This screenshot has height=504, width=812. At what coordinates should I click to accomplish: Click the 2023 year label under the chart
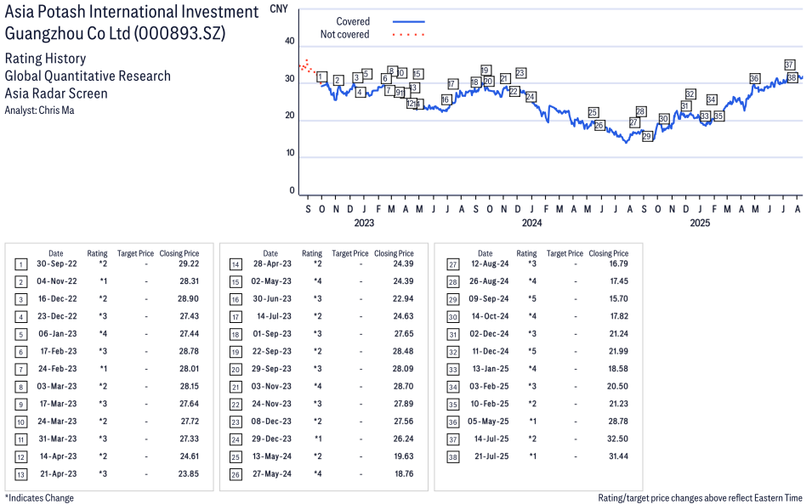[x=364, y=223]
